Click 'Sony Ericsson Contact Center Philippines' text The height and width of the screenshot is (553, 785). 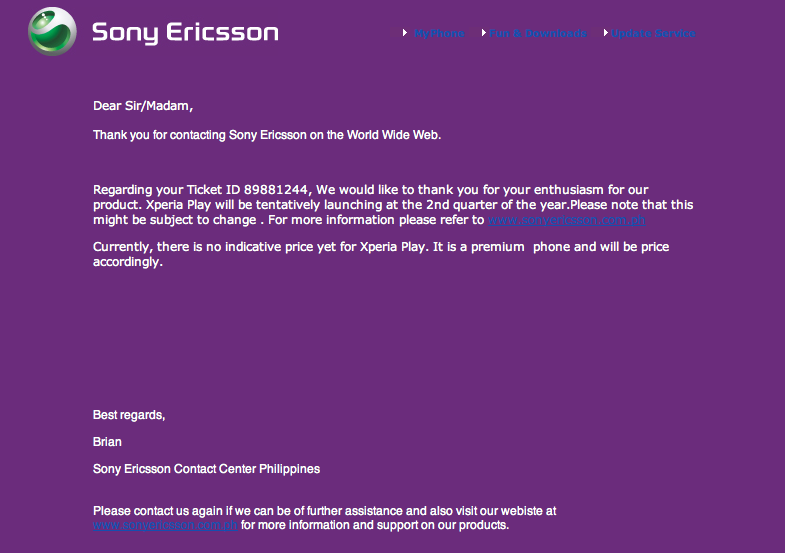pos(206,469)
